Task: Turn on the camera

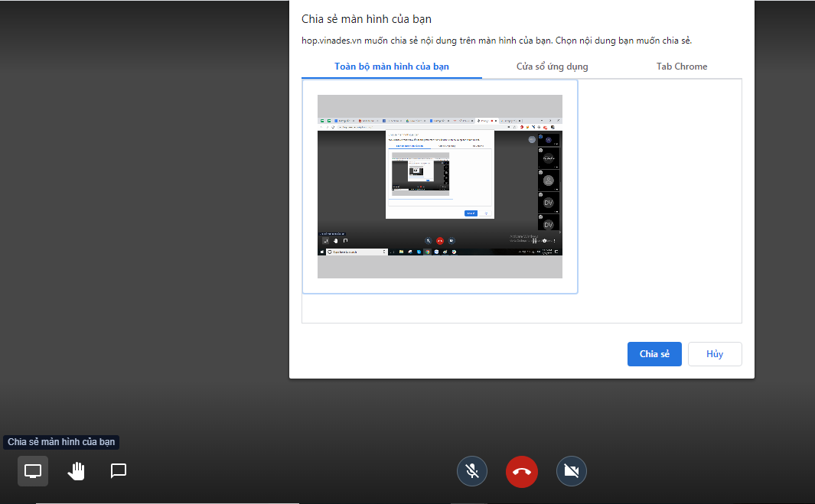Action: click(x=571, y=471)
